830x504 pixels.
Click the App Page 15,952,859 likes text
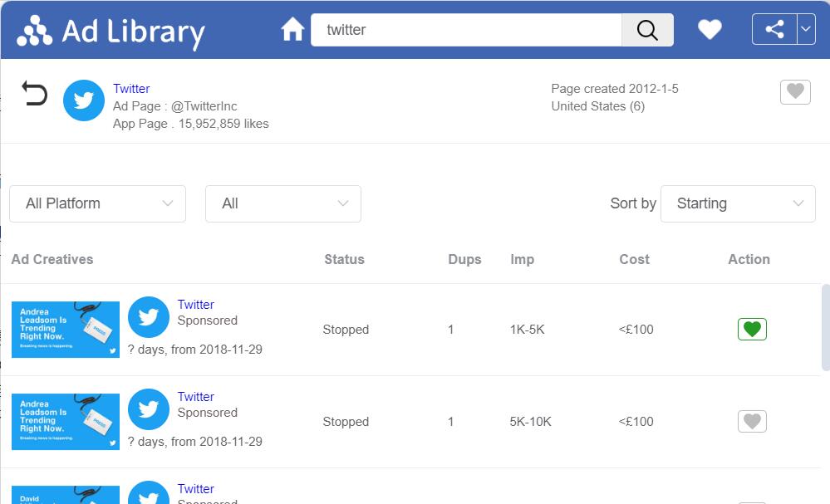pyautogui.click(x=190, y=124)
